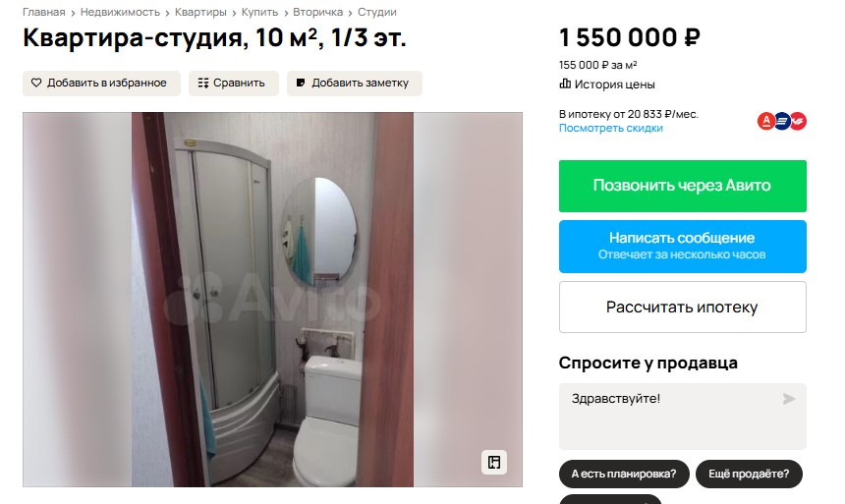845x504 pixels.
Task: Open История цены link
Action: [x=614, y=84]
